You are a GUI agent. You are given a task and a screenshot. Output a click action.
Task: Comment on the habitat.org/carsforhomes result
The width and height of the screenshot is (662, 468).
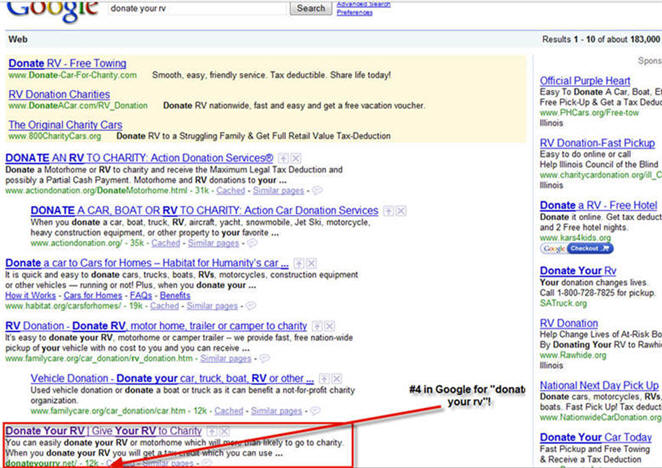251,305
